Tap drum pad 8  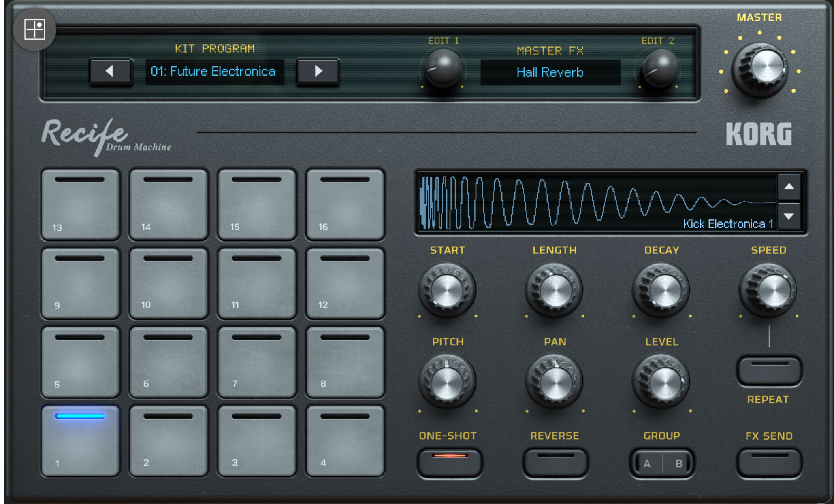tap(345, 362)
